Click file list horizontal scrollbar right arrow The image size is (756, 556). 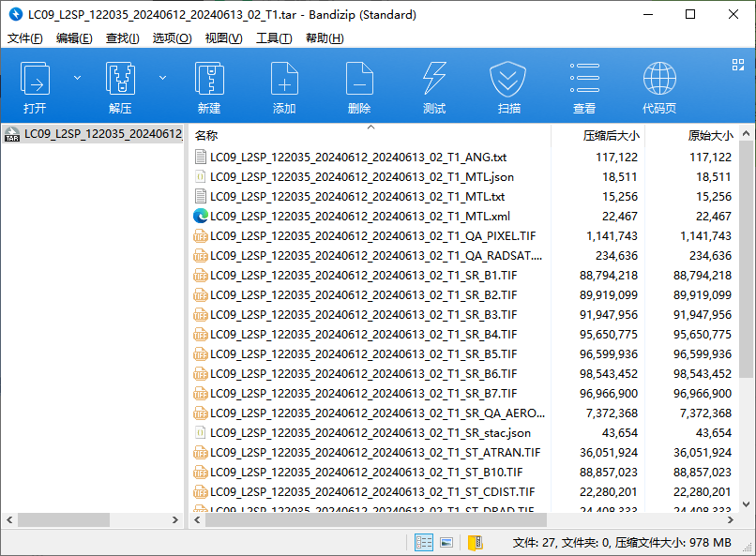(x=731, y=519)
